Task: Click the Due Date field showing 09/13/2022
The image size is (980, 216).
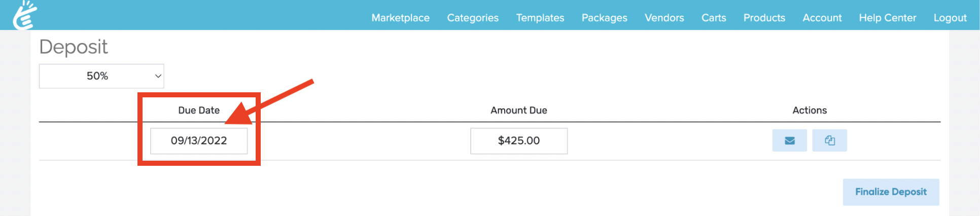Action: (199, 141)
